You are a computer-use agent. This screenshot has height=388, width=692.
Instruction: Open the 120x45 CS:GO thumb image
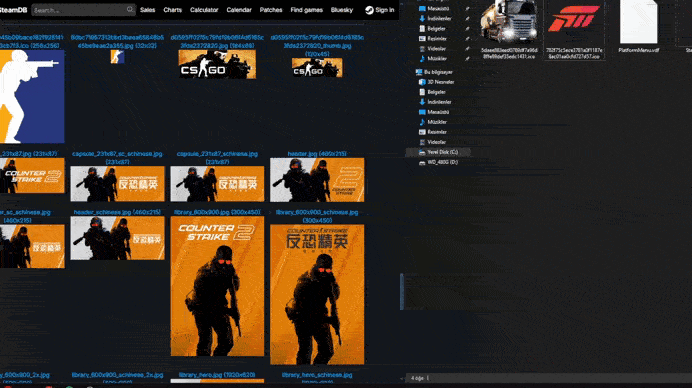click(317, 68)
